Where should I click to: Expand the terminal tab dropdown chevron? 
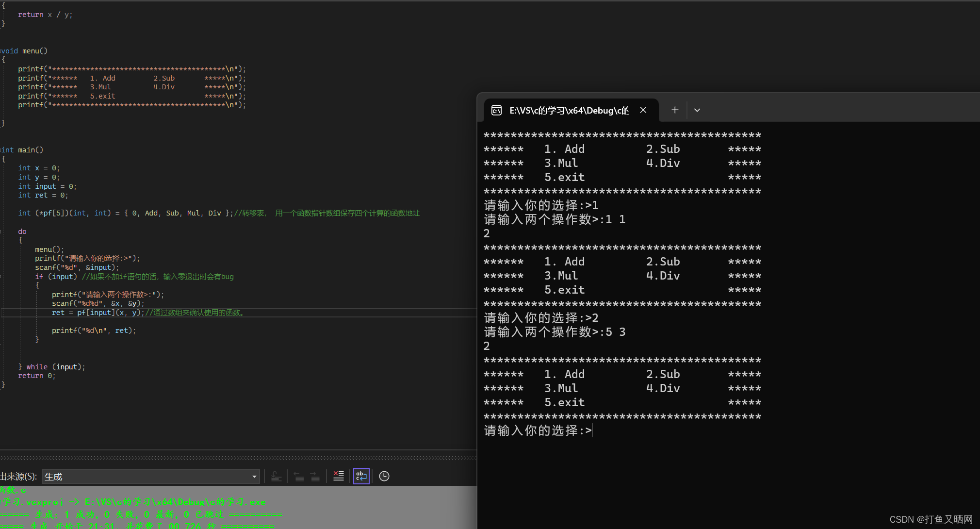pos(697,110)
